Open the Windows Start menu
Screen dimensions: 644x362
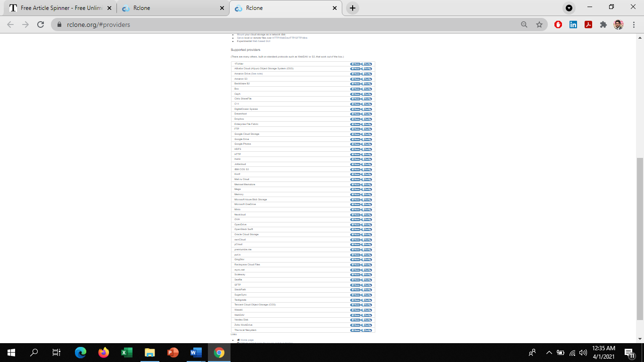click(x=11, y=353)
